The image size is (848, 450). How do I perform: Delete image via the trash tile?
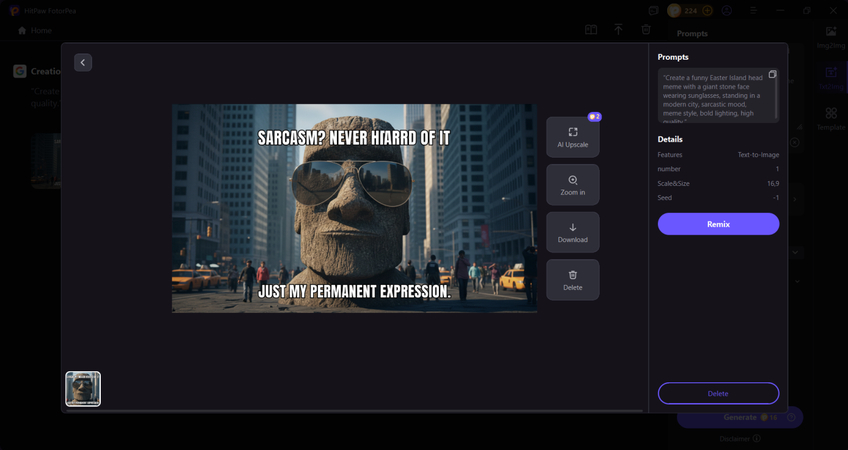coord(573,280)
